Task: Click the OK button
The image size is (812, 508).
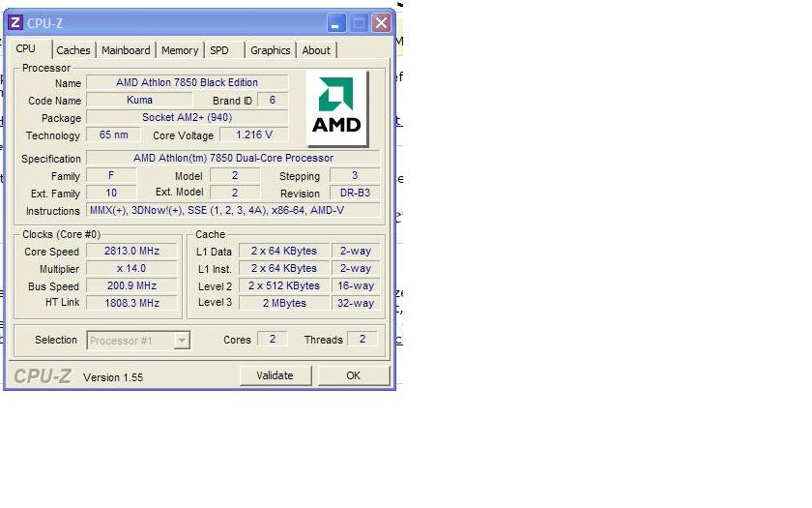Action: [353, 375]
